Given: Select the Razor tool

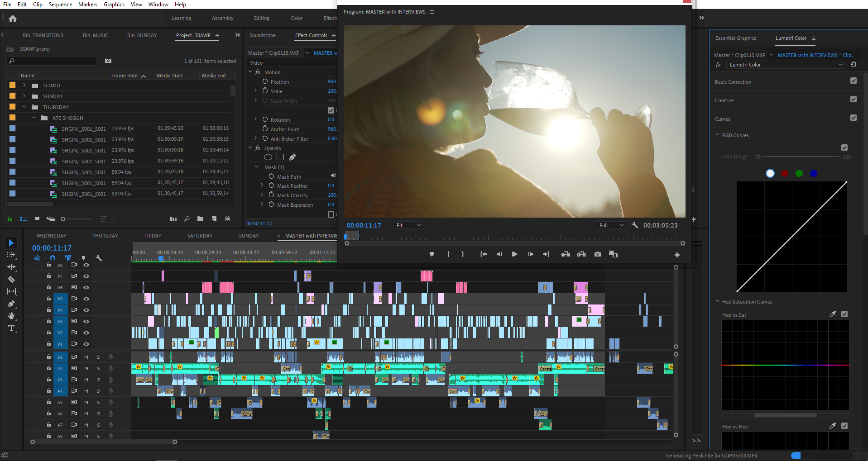Looking at the screenshot, I should (11, 279).
